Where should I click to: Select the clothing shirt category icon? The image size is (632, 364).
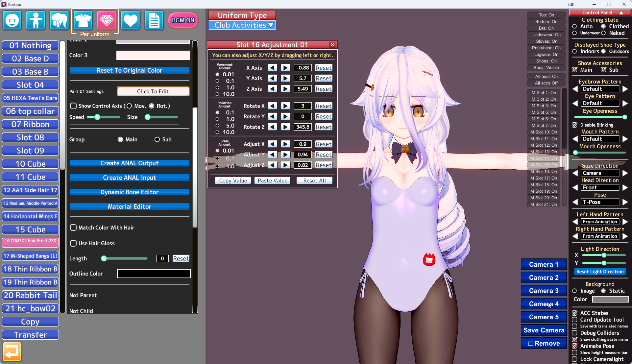pos(83,20)
